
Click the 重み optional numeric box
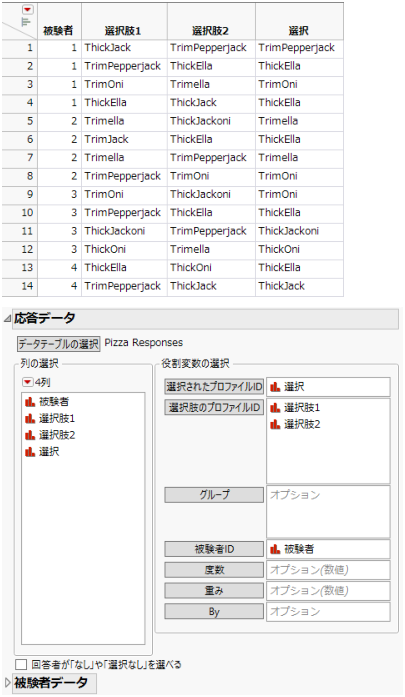pos(328,590)
